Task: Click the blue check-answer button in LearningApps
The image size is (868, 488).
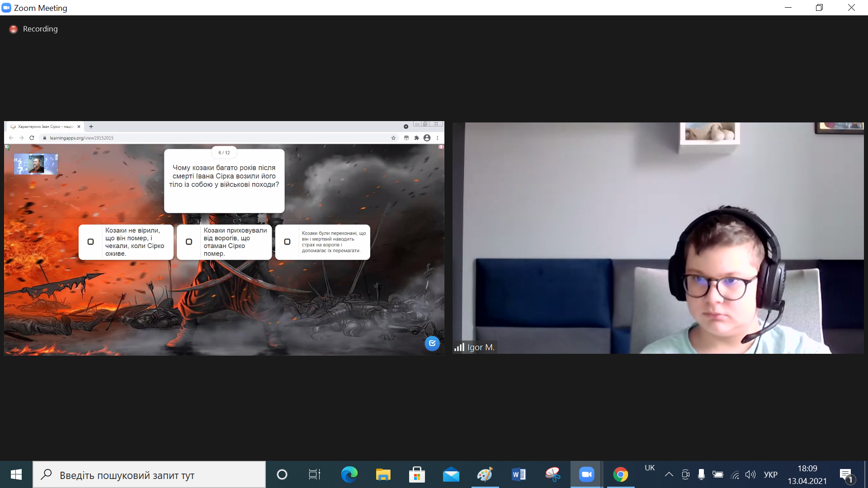Action: (432, 343)
